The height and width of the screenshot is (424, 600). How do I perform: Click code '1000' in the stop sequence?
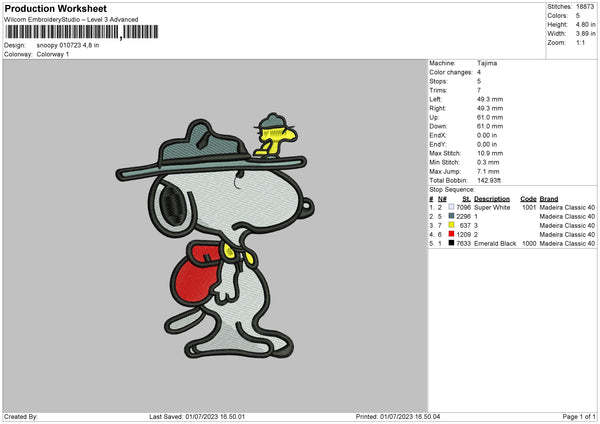tap(529, 243)
